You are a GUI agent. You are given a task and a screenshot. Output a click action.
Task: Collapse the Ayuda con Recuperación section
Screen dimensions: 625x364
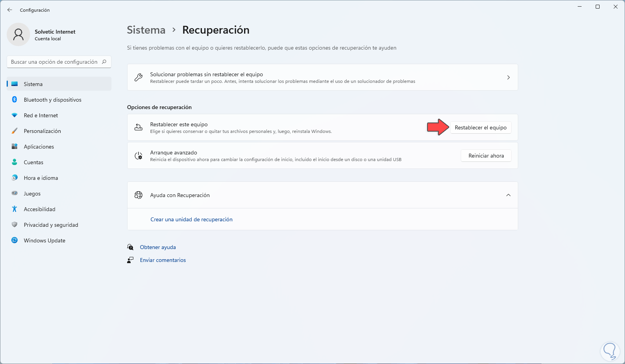pyautogui.click(x=508, y=195)
